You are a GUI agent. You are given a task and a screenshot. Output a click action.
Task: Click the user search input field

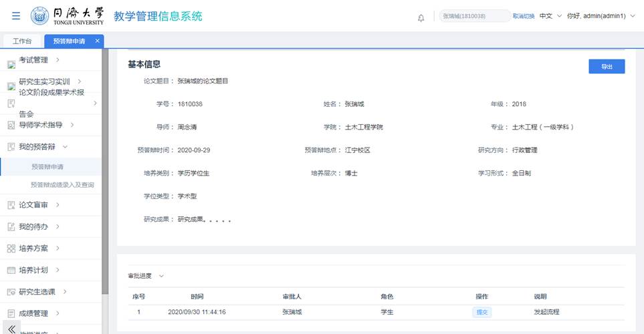coord(473,16)
